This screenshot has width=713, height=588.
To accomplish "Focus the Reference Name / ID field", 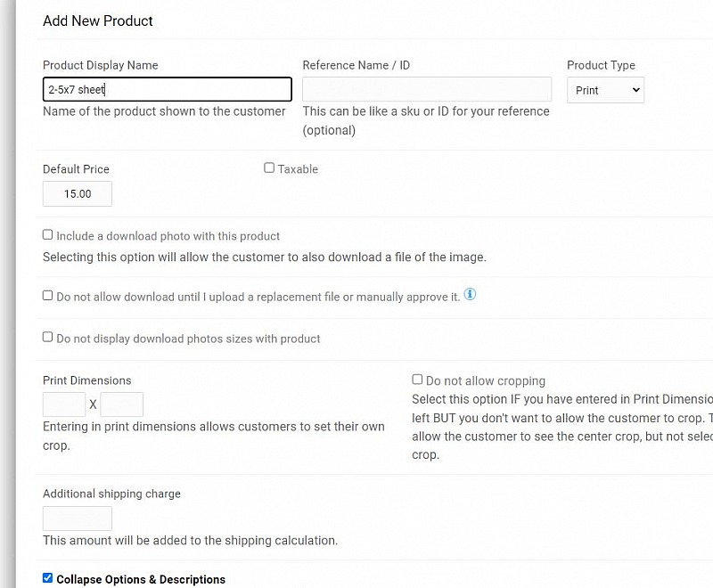I will [x=427, y=89].
